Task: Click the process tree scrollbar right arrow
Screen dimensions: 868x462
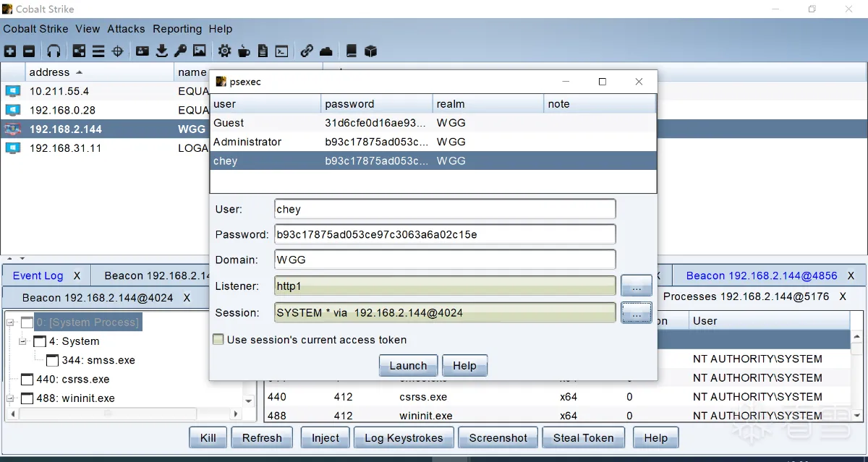Action: coord(237,414)
